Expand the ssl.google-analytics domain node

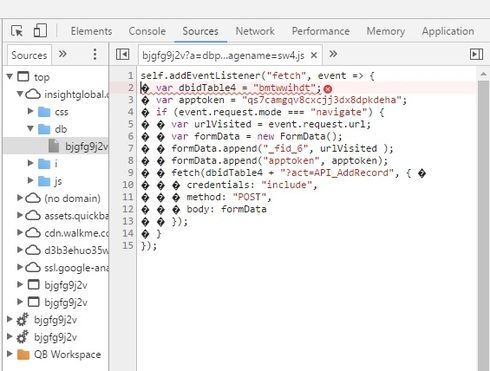point(20,267)
